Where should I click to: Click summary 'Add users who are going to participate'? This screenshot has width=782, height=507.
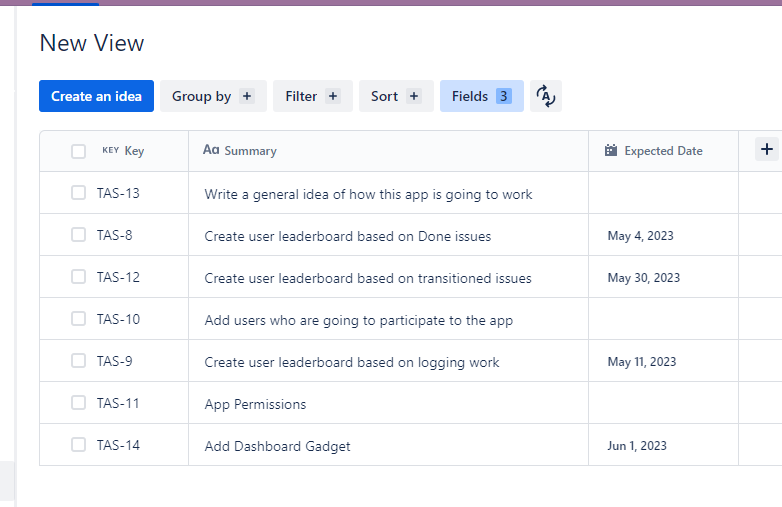tap(359, 320)
